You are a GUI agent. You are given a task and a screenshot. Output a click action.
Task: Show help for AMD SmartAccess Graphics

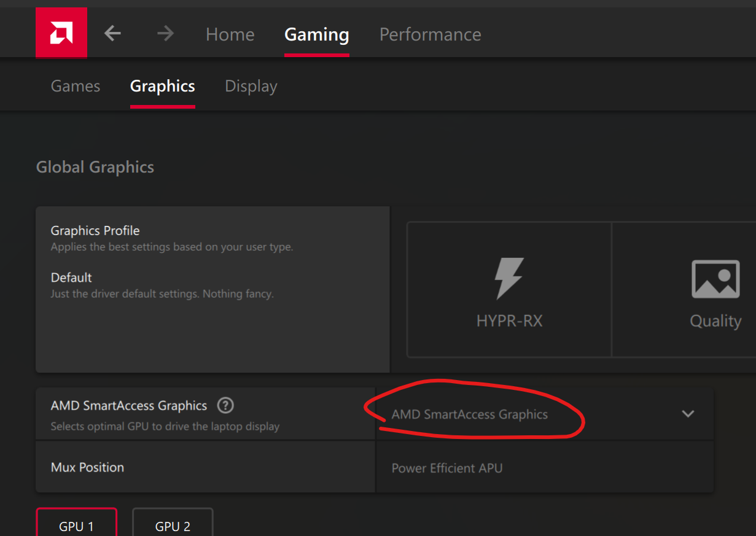pos(226,405)
